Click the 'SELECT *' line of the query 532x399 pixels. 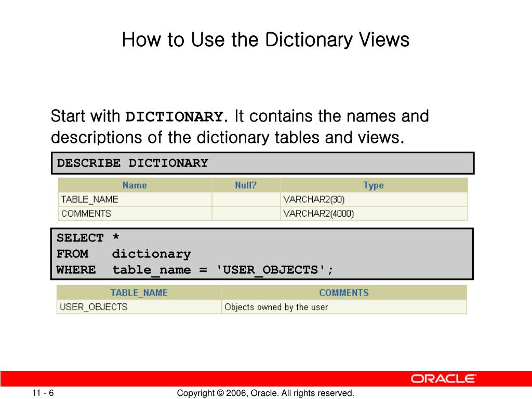click(88, 237)
